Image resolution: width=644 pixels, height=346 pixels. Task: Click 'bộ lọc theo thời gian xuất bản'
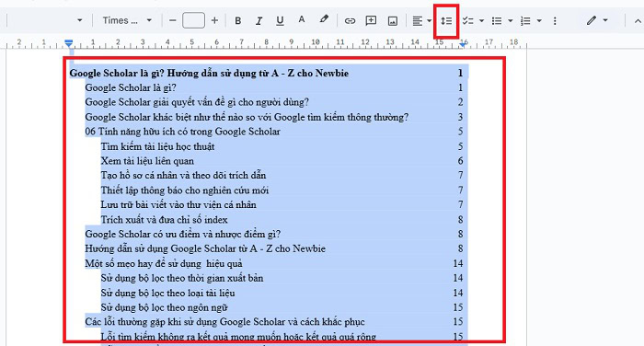click(x=182, y=278)
